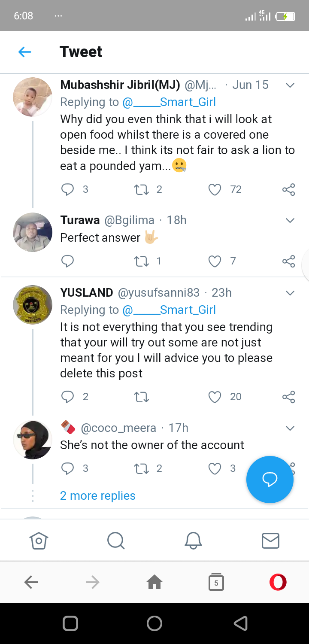
Task: Expand options chevron on Turawa's tweet
Action: 290,220
